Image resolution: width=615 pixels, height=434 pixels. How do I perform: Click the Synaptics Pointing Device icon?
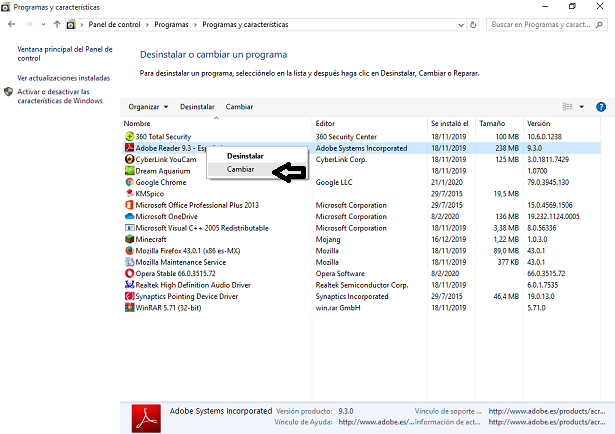pos(129,296)
